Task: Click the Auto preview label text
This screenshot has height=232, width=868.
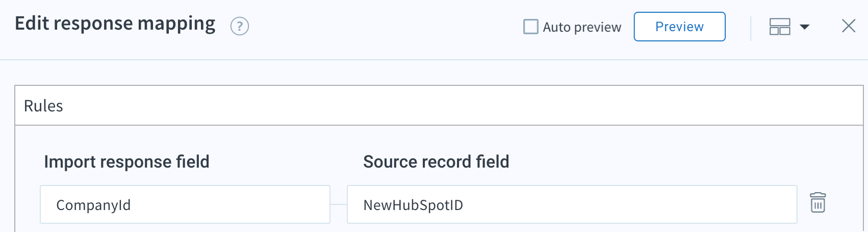Action: pos(582,27)
